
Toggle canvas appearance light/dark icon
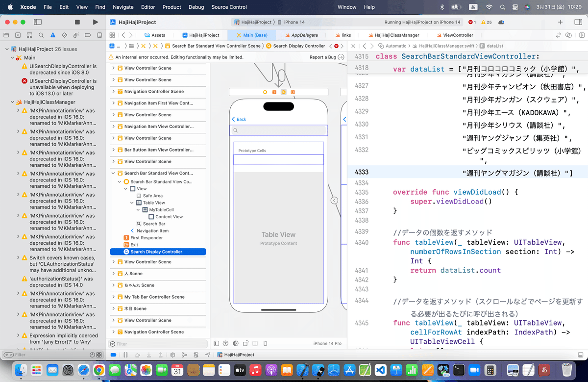pos(236,344)
